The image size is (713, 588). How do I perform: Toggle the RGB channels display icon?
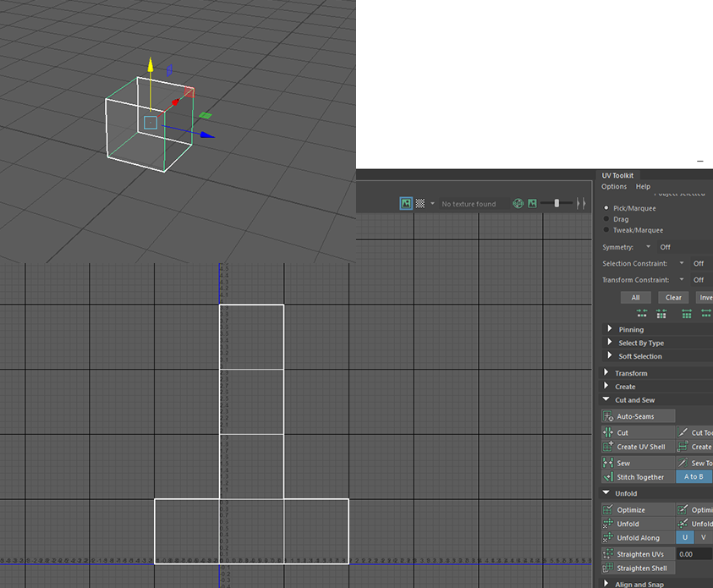[518, 203]
